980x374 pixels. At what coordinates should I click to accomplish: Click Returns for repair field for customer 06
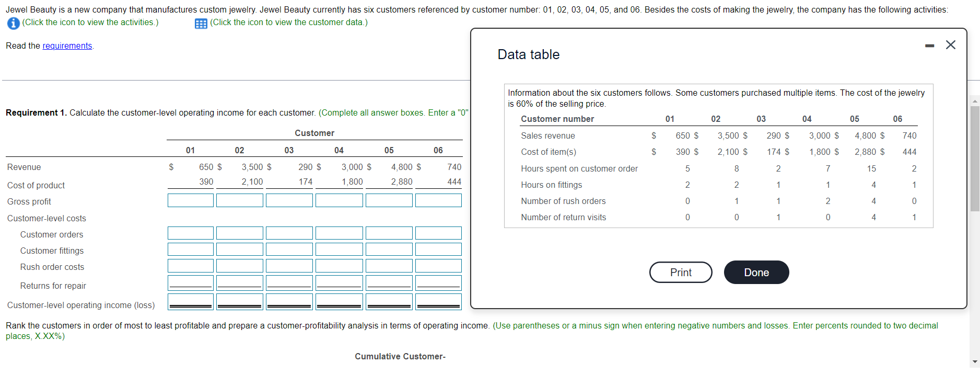tap(438, 283)
